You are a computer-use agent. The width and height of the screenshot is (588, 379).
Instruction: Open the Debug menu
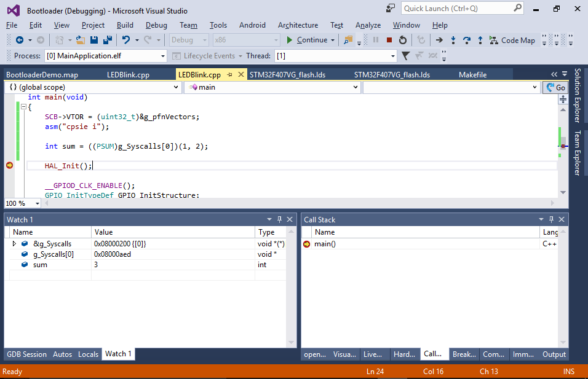click(x=156, y=25)
